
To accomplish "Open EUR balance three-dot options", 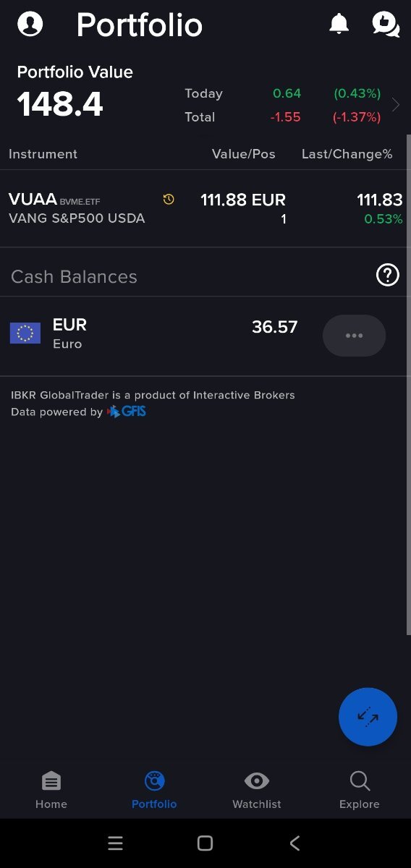I will pos(354,336).
